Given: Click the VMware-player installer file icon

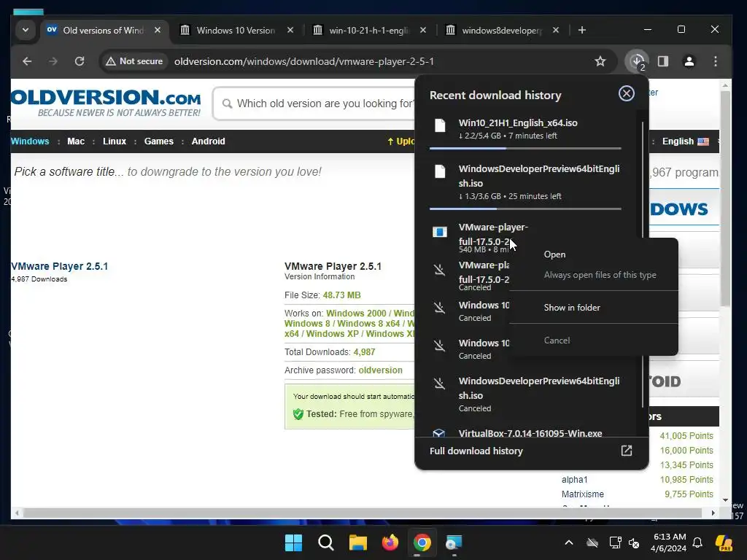Looking at the screenshot, I should pyautogui.click(x=440, y=232).
